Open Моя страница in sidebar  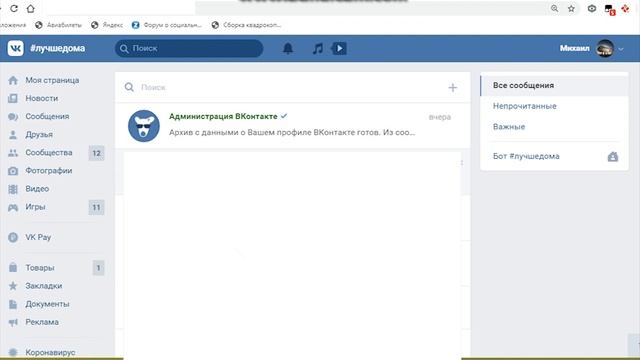[x=52, y=80]
